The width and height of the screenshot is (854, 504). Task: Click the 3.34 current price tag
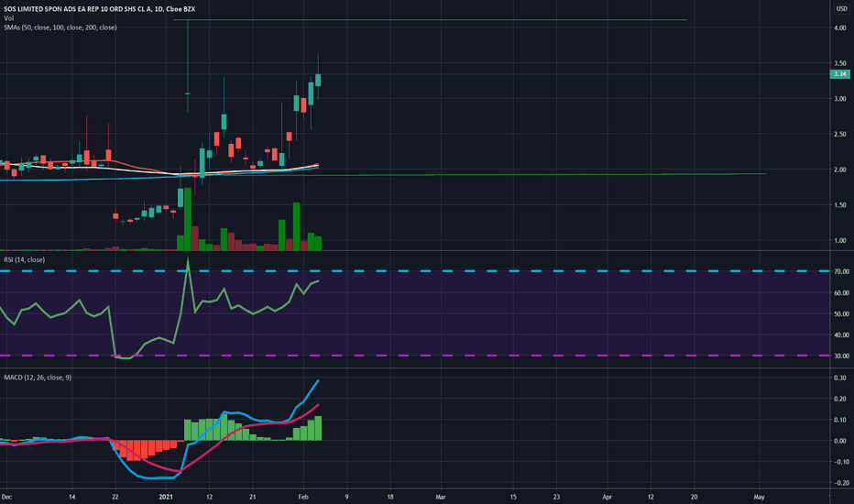[x=840, y=74]
